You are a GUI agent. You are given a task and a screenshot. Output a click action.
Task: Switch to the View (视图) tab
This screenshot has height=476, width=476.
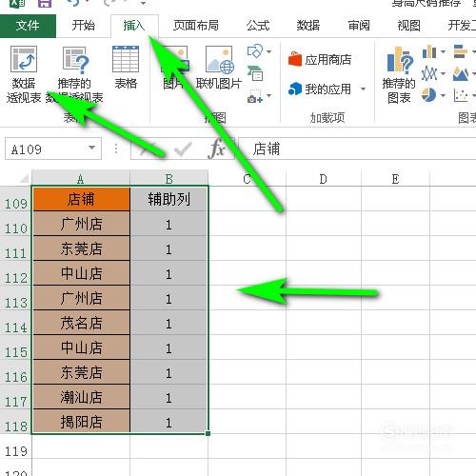coord(409,26)
